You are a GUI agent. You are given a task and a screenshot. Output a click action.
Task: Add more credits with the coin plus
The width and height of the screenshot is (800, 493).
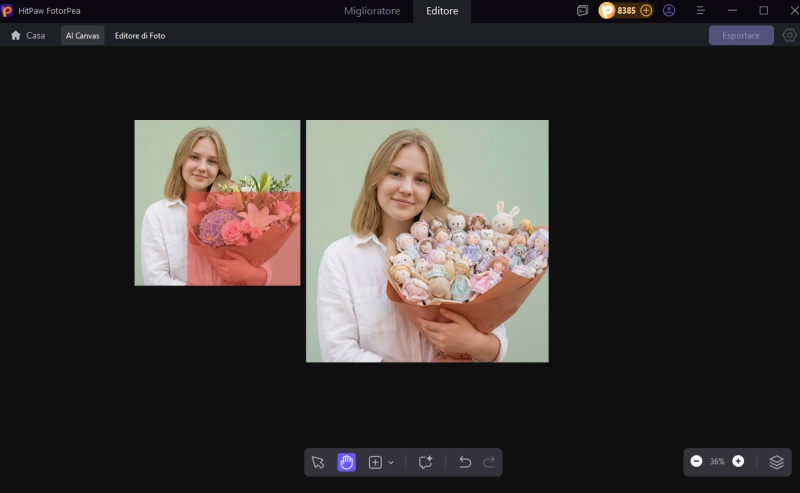[646, 11]
